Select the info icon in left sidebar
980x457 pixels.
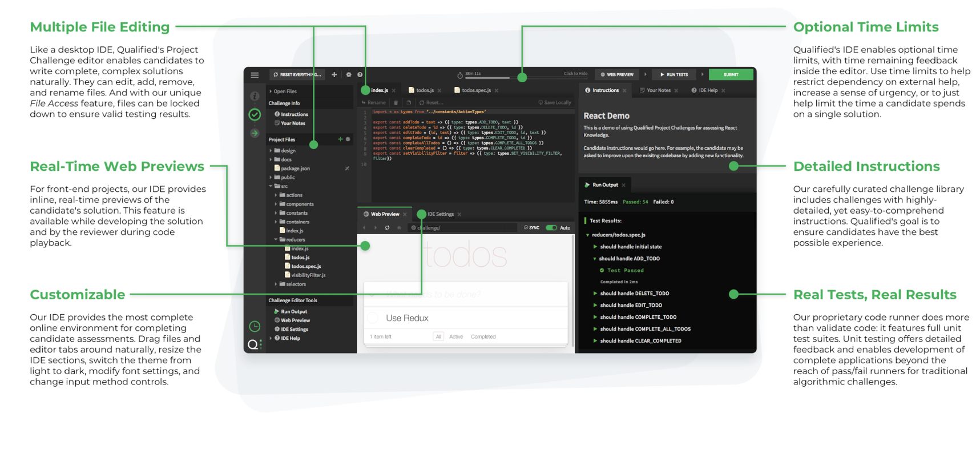[x=255, y=96]
